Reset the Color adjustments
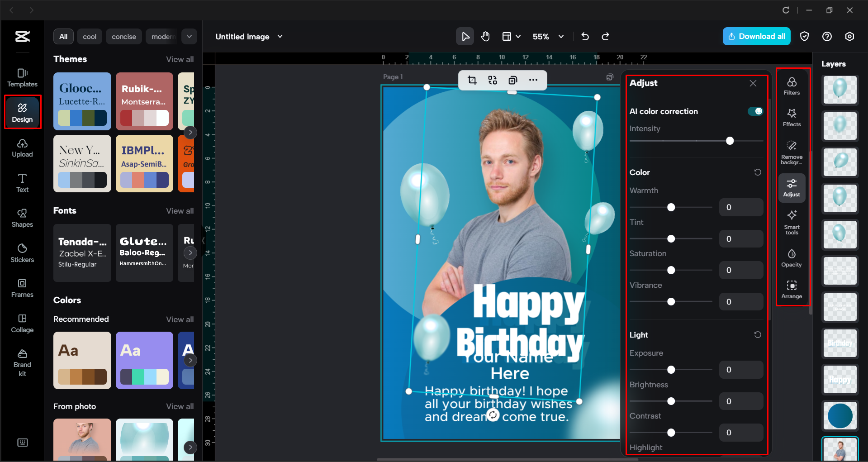The height and width of the screenshot is (462, 868). click(758, 172)
